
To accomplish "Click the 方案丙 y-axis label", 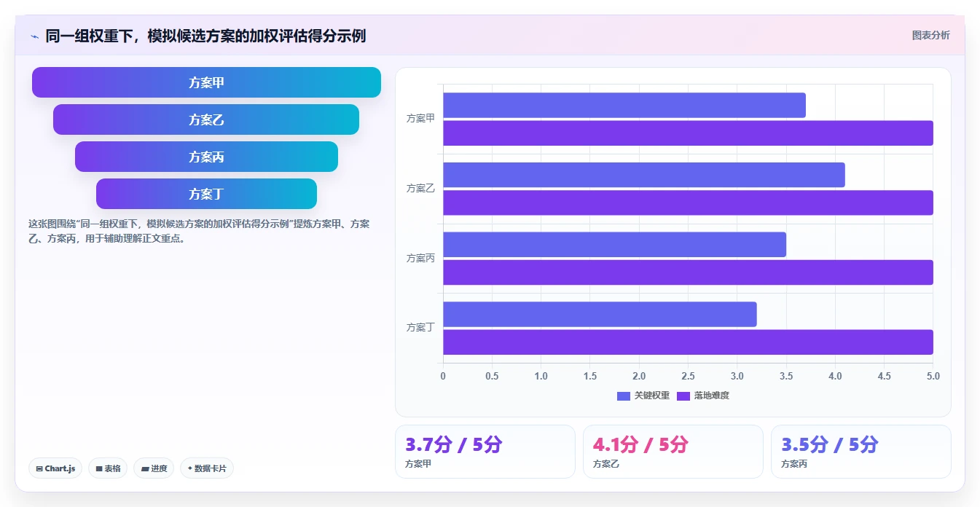I will [420, 258].
